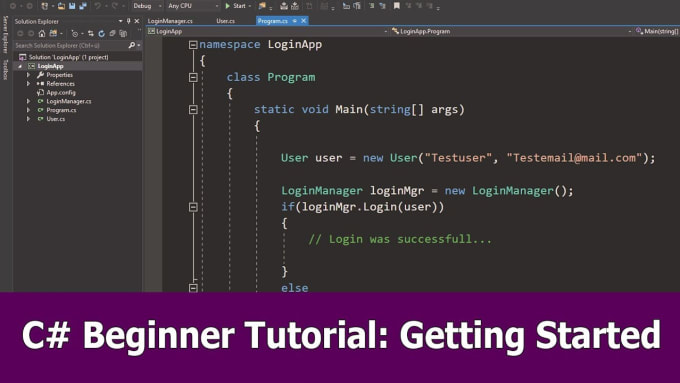Click the Navigate Backward toolbar button
Viewport: 680px width, 383px height.
tap(13, 6)
